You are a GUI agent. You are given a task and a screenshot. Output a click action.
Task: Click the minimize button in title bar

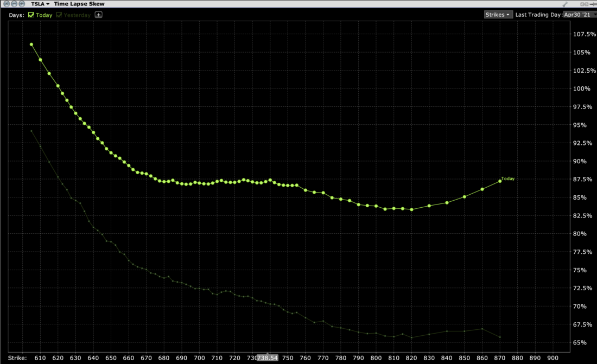(15, 4)
